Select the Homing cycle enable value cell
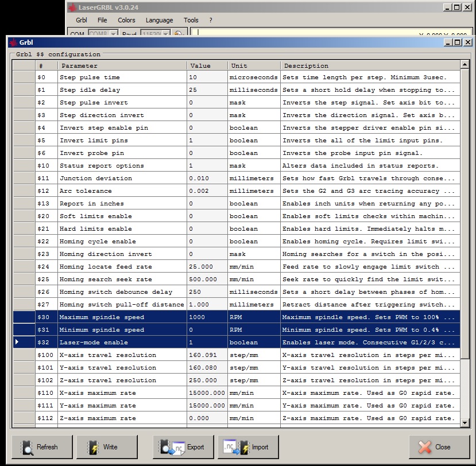Image resolution: width=476 pixels, height=466 pixels. pyautogui.click(x=207, y=242)
